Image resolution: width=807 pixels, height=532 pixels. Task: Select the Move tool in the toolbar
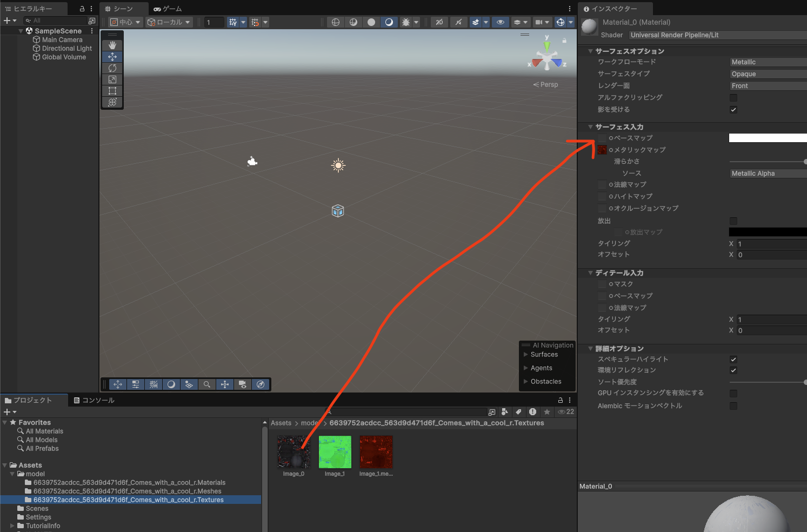tap(112, 56)
